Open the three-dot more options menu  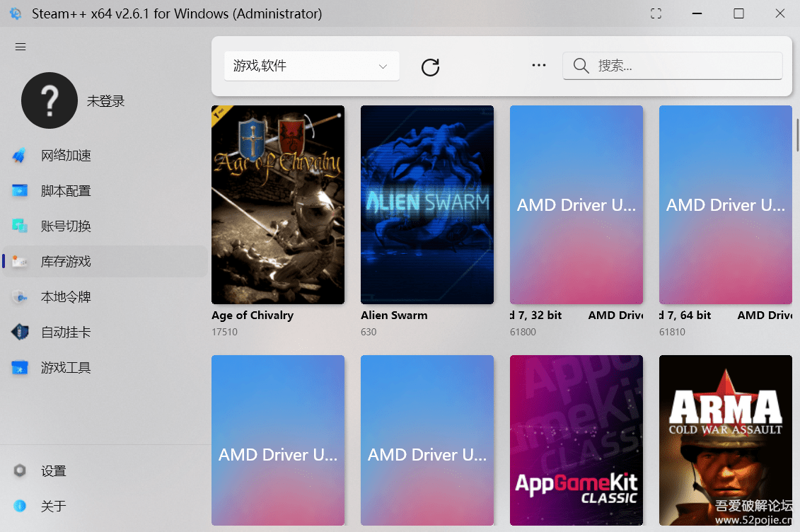coord(539,65)
